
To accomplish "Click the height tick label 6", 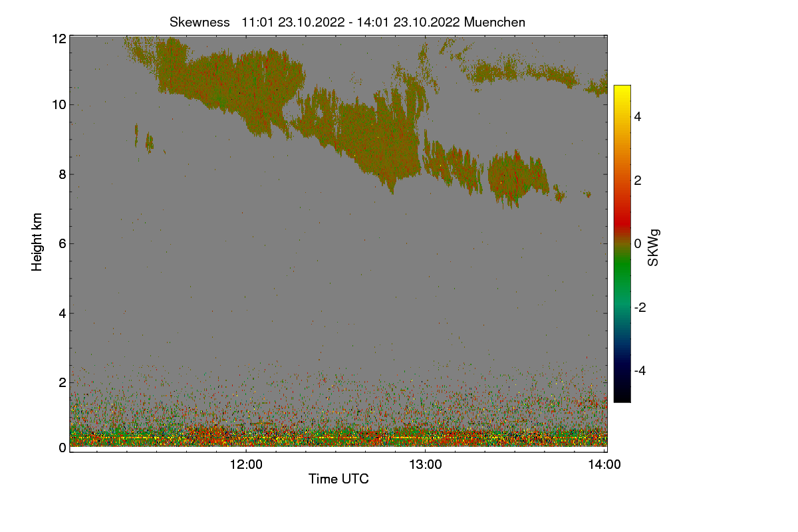I will coord(62,243).
